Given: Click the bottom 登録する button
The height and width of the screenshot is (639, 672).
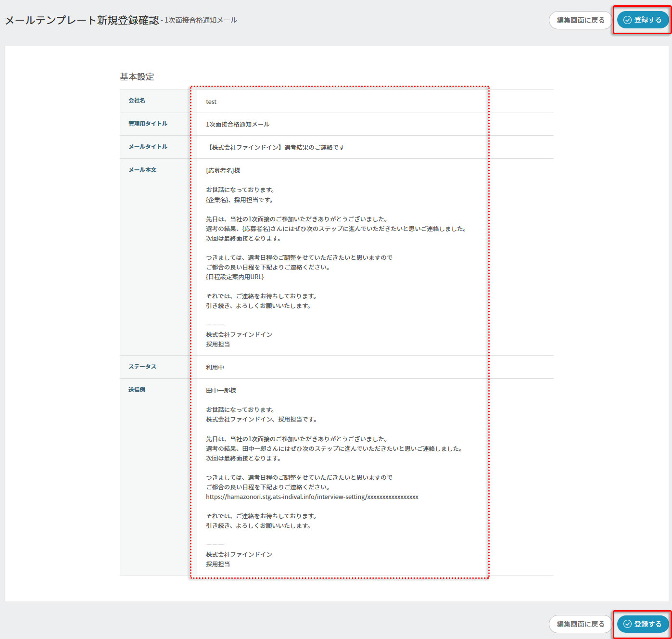Looking at the screenshot, I should pos(643,624).
